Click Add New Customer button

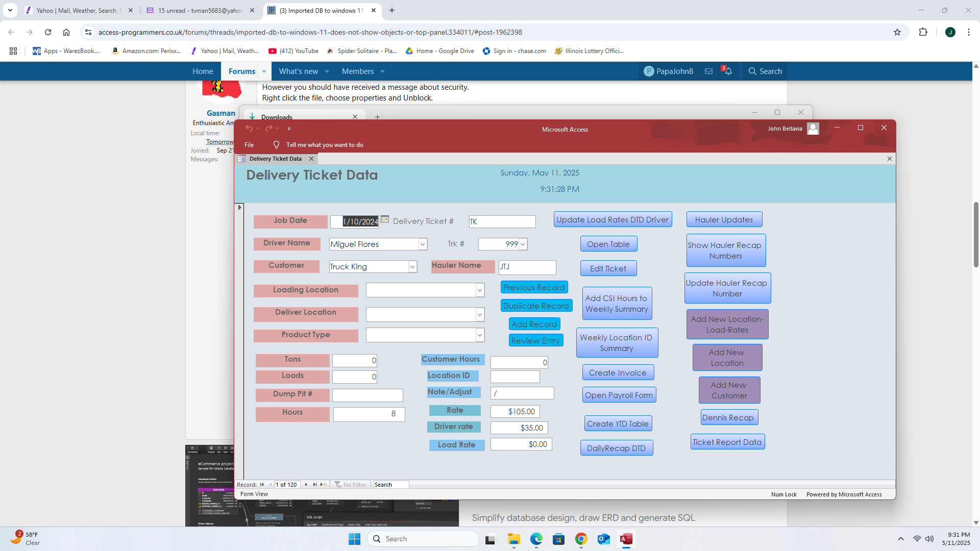tap(729, 390)
